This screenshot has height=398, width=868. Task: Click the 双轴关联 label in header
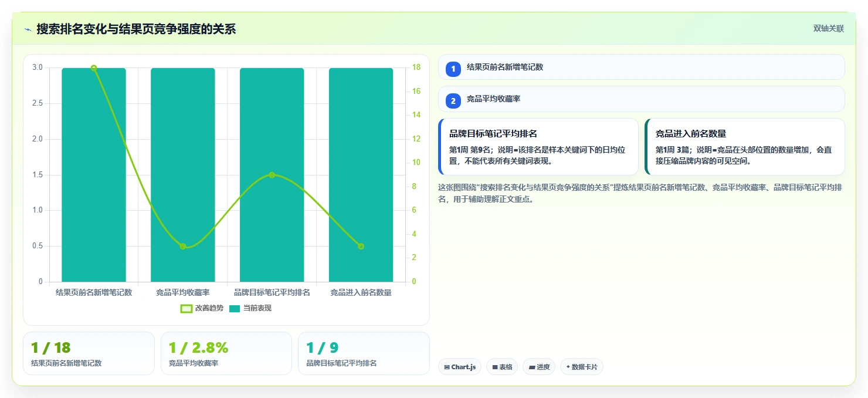pyautogui.click(x=828, y=29)
